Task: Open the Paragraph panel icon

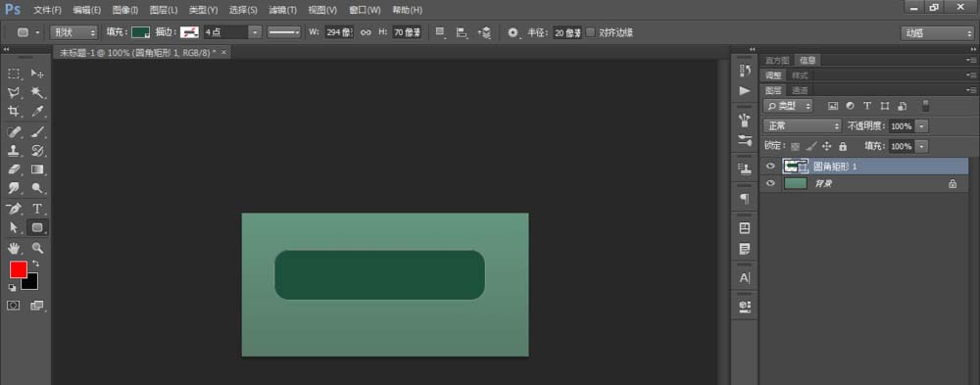Action: tap(745, 199)
